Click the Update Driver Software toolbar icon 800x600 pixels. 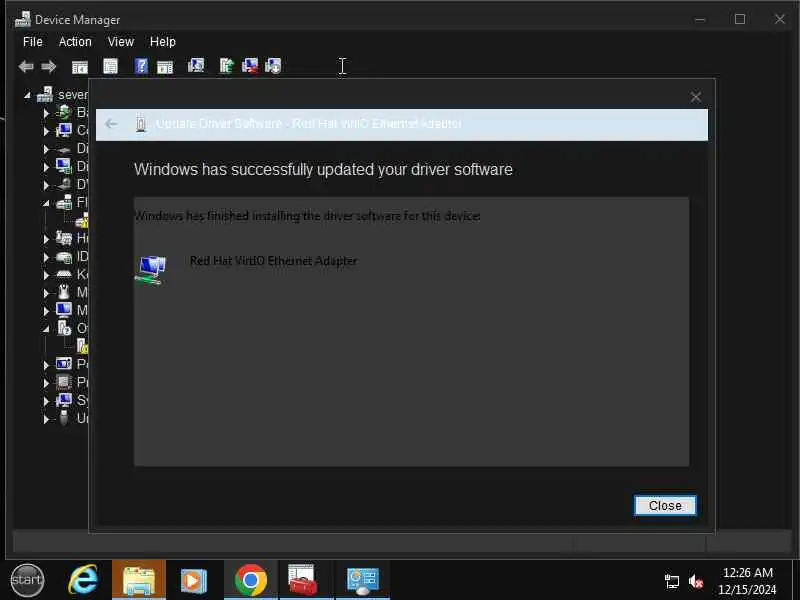pyautogui.click(x=227, y=66)
